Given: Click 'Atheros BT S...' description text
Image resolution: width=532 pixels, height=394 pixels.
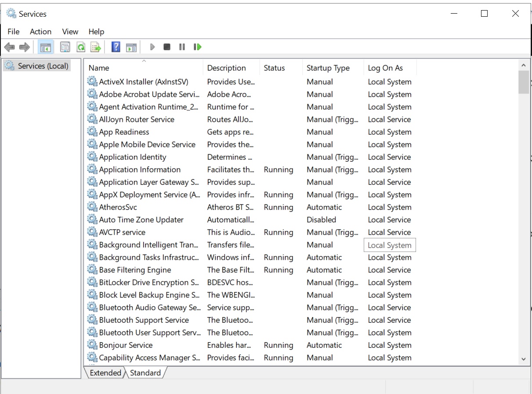Looking at the screenshot, I should point(231,207).
